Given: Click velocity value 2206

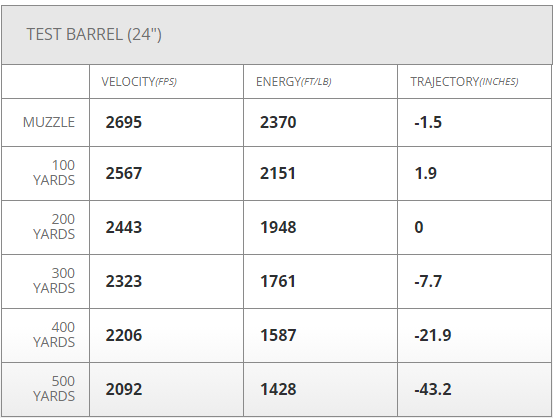Looking at the screenshot, I should 124,335.
